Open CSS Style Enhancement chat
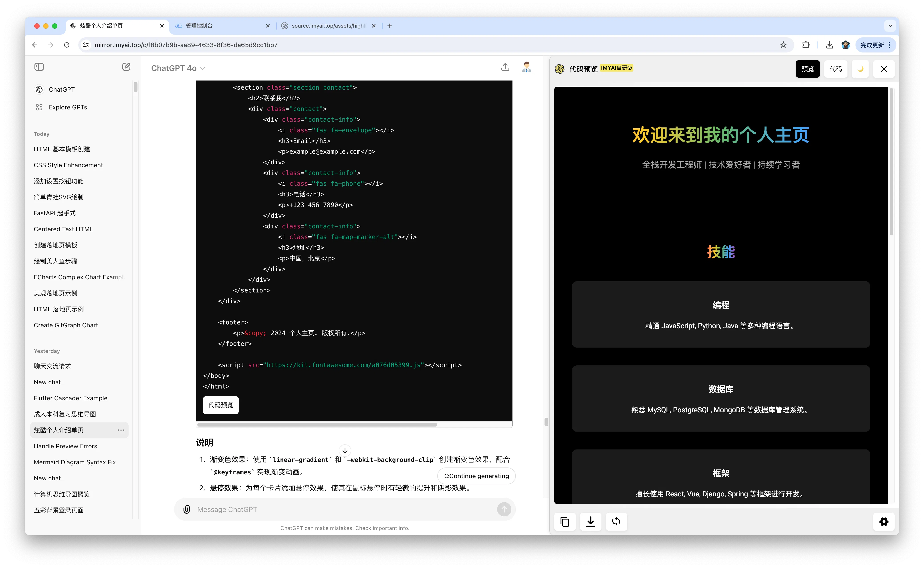924x568 pixels. pos(79,165)
